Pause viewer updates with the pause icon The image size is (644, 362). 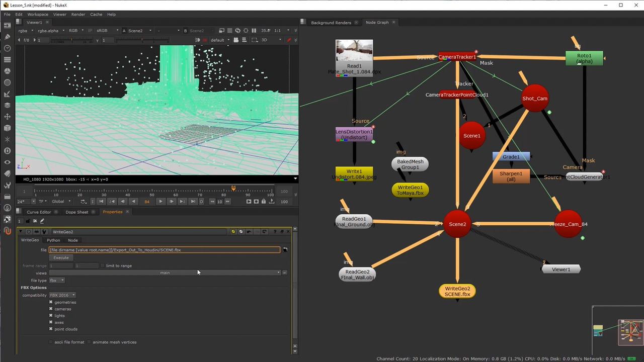(x=254, y=31)
